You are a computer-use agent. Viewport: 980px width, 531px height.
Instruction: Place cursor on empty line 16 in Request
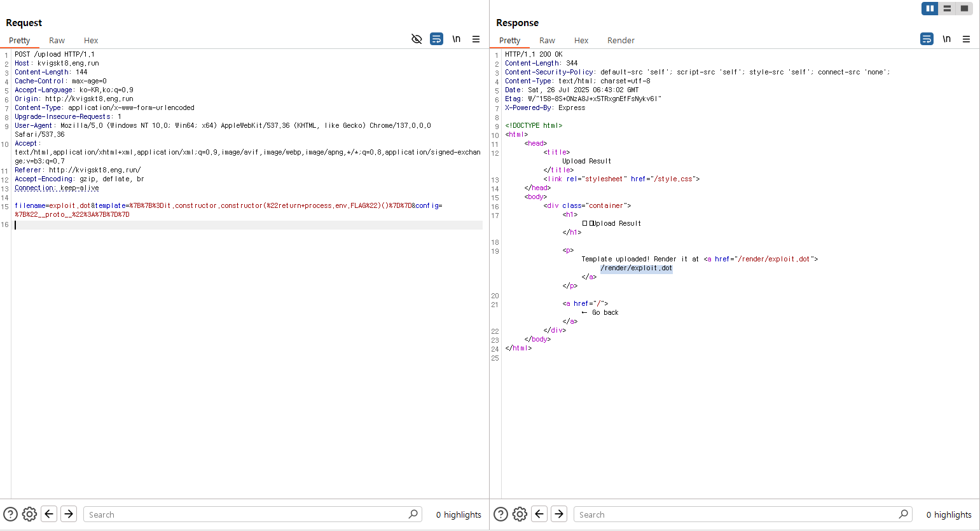248,224
